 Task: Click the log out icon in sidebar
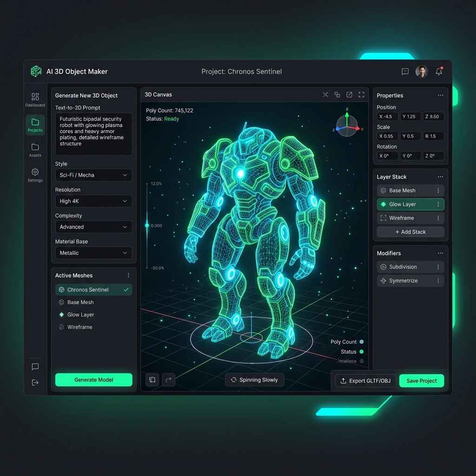point(35,383)
